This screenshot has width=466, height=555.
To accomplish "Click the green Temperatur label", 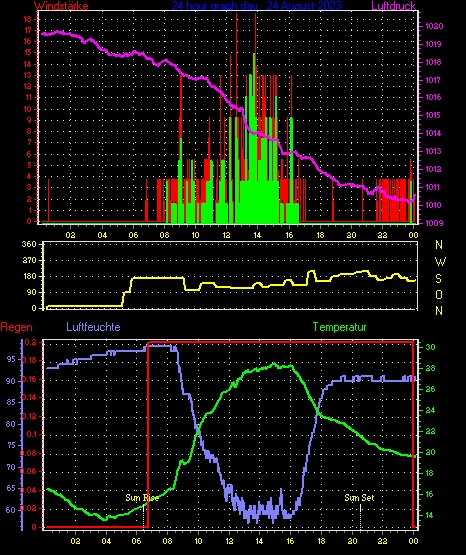I will pos(339,327).
